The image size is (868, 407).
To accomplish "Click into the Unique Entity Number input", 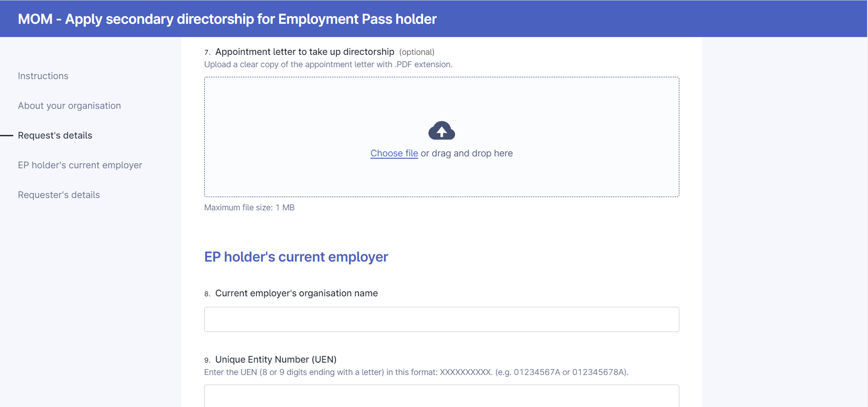I will (x=441, y=396).
